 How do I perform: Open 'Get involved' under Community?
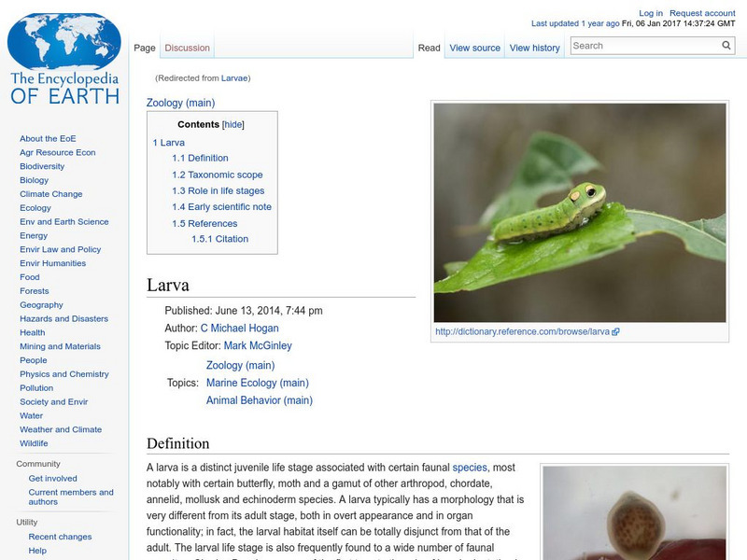(x=52, y=478)
